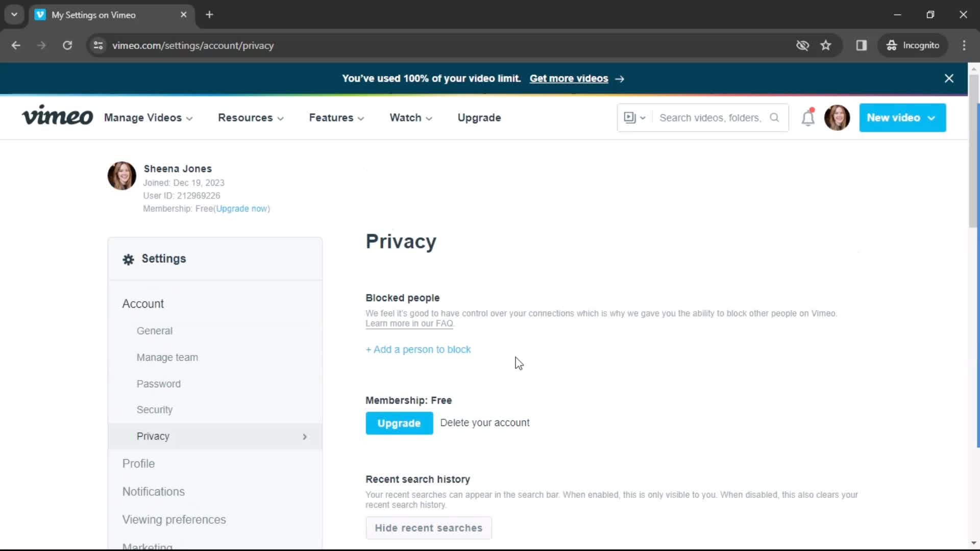Screen dimensions: 980x551
Task: Open the user avatar menu in header
Action: click(x=837, y=118)
